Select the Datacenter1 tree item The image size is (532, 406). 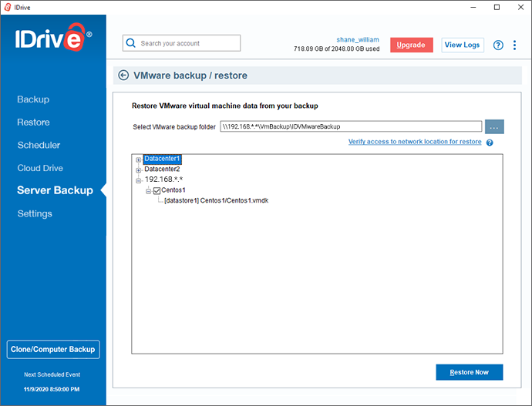pyautogui.click(x=162, y=159)
